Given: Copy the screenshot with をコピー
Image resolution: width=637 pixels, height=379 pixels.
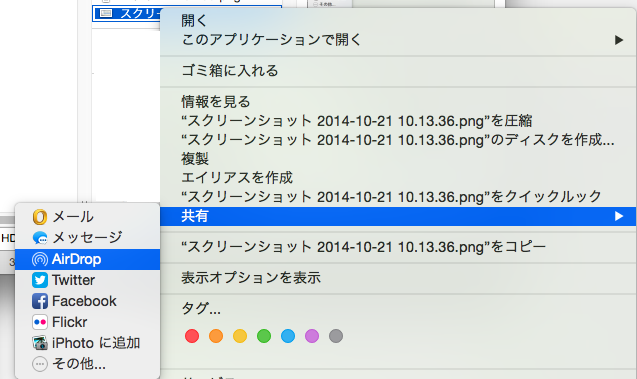Looking at the screenshot, I should pyautogui.click(x=398, y=247).
